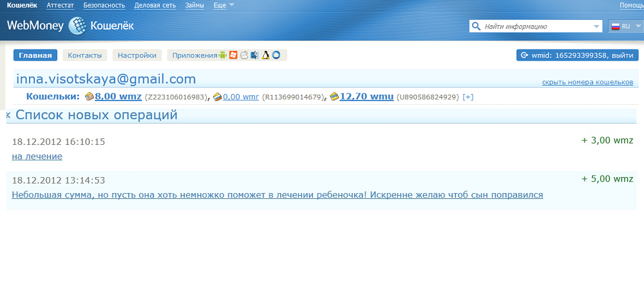Open the '12,70 wmu' wallet link
This screenshot has height=300, width=644.
[x=367, y=97]
